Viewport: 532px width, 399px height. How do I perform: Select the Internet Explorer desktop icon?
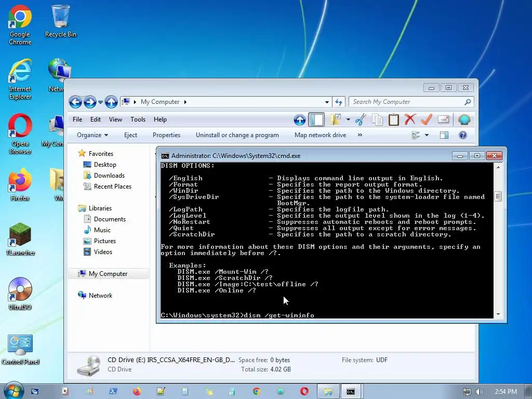tap(20, 79)
